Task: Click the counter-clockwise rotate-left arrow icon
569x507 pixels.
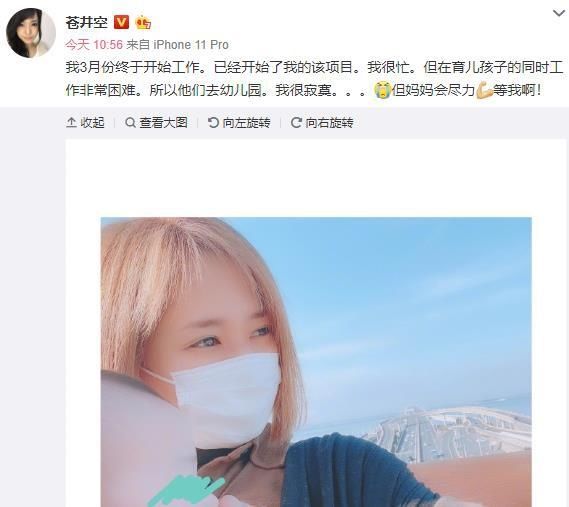Action: tap(213, 123)
